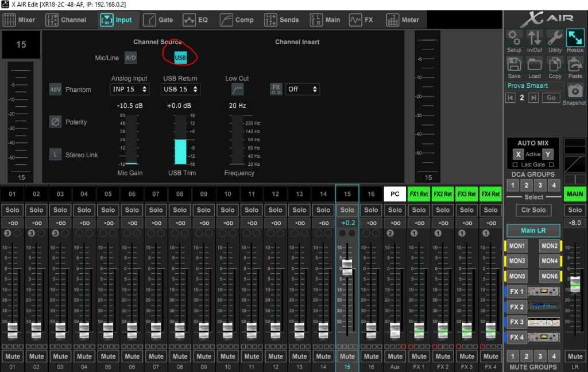
Task: Click the In/Out routing icon
Action: pyautogui.click(x=535, y=38)
